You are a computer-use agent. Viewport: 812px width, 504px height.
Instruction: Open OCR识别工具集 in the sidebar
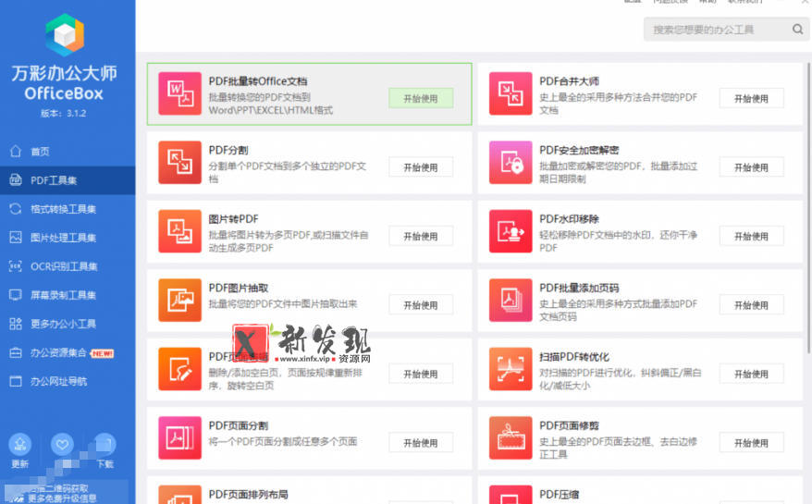tap(68, 266)
